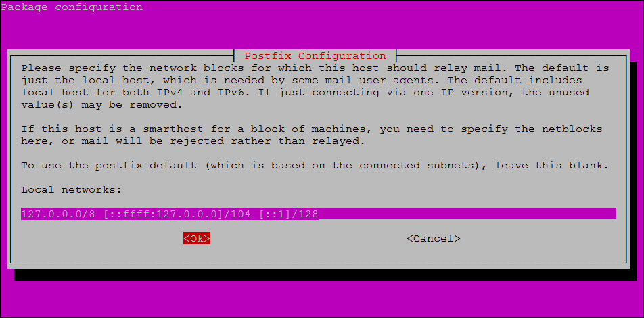This screenshot has width=644, height=318.
Task: Click the paragraph starting 'Please specify the network'
Action: pyautogui.click(x=315, y=87)
